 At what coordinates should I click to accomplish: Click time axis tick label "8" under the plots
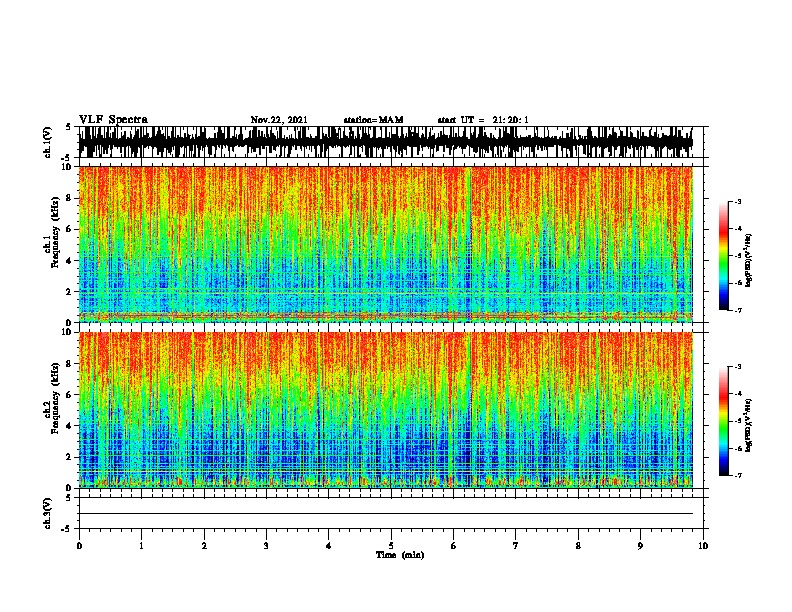click(x=578, y=546)
